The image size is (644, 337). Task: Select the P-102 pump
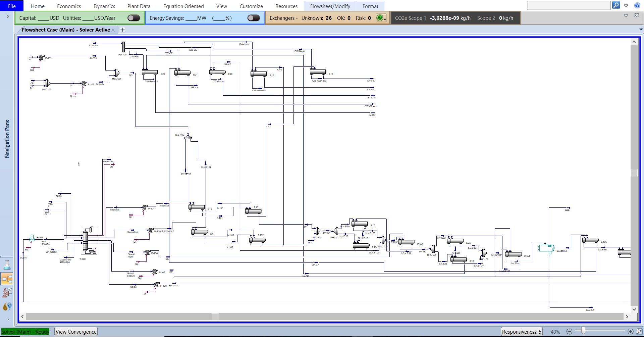click(41, 57)
